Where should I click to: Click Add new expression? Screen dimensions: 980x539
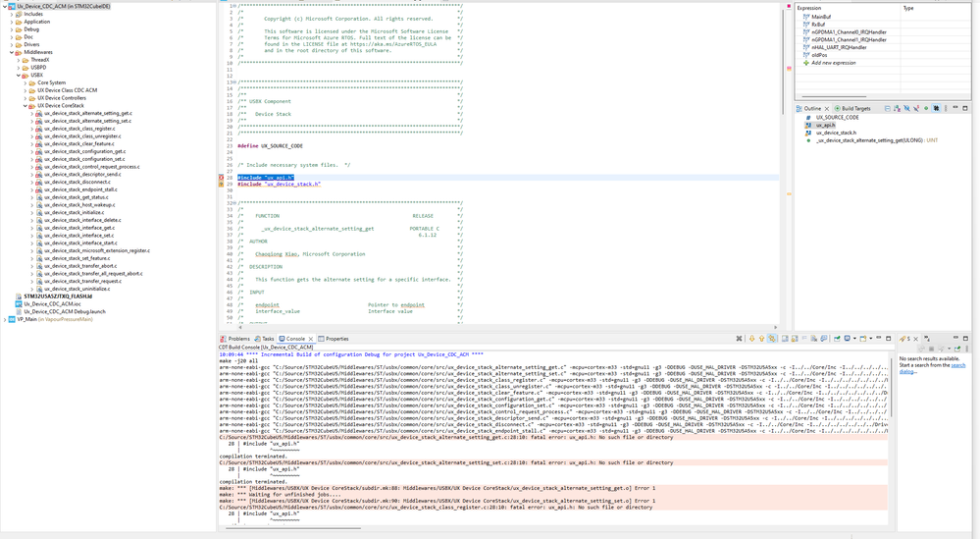pyautogui.click(x=833, y=63)
